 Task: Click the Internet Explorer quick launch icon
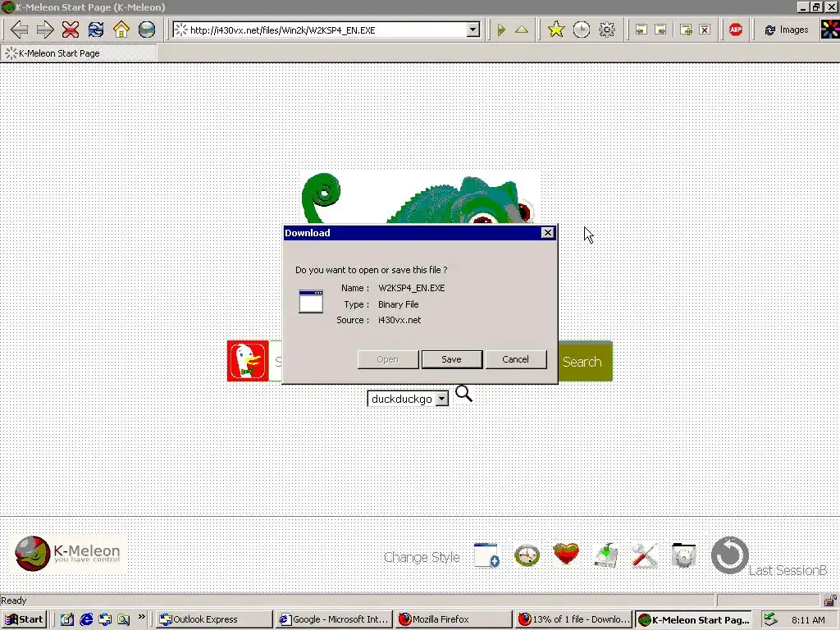point(85,619)
